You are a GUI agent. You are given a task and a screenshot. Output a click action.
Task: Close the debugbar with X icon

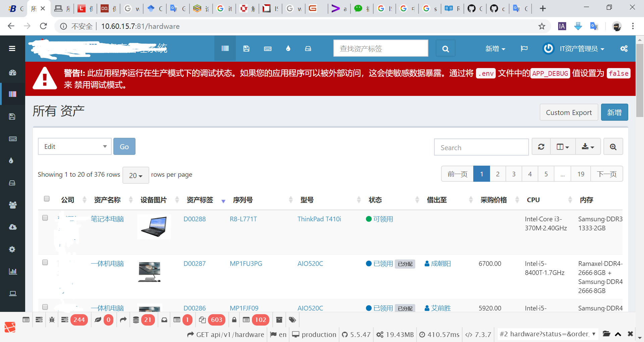click(x=630, y=334)
